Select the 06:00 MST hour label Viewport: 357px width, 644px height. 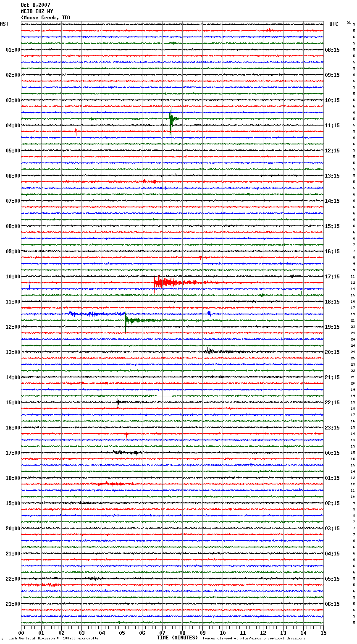pos(13,176)
